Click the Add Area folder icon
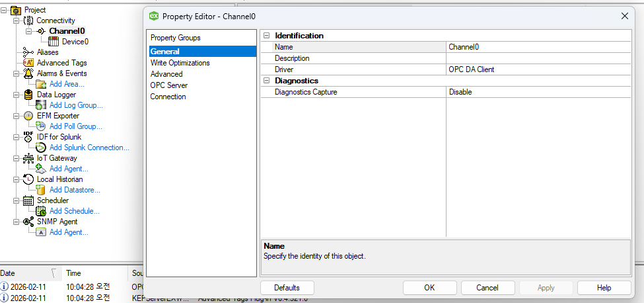644x303 pixels. click(41, 84)
